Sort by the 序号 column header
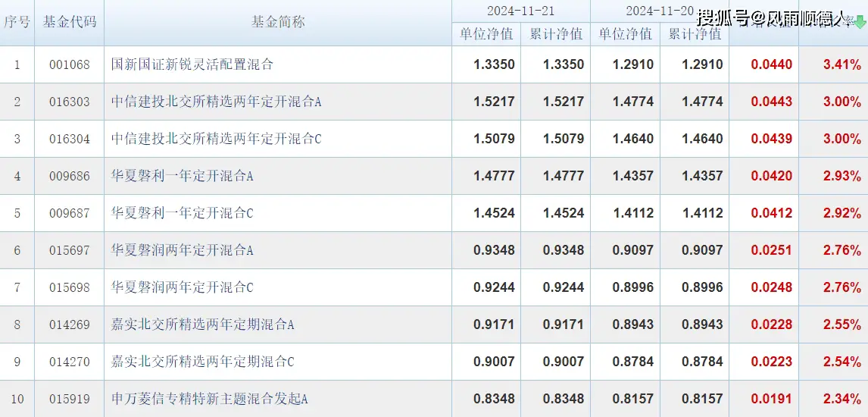The height and width of the screenshot is (417, 868). point(17,21)
